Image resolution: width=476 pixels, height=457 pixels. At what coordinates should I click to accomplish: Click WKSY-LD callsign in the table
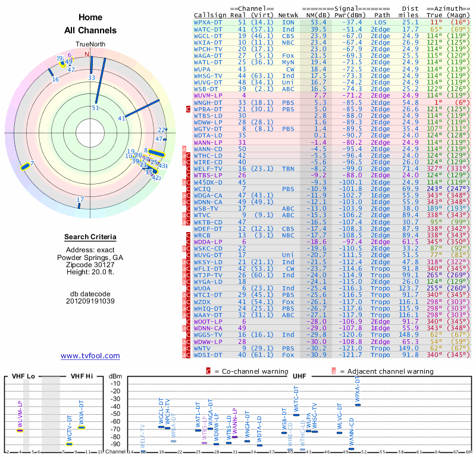pos(208,262)
